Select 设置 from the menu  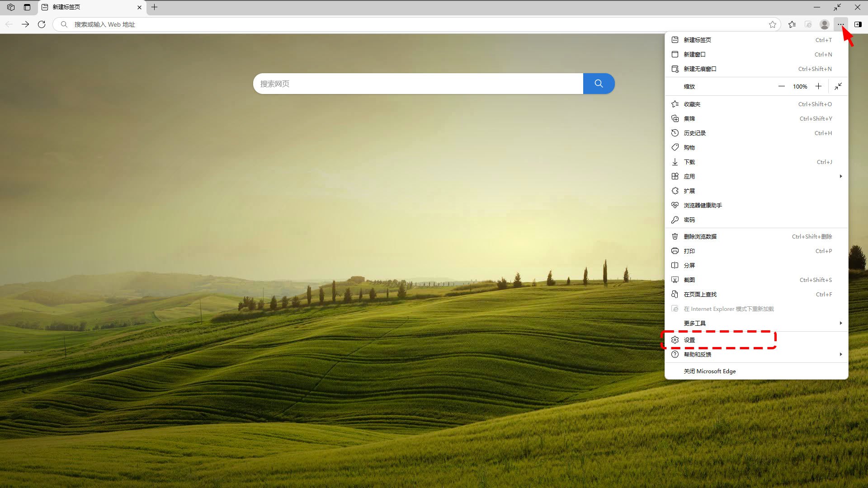tap(689, 340)
